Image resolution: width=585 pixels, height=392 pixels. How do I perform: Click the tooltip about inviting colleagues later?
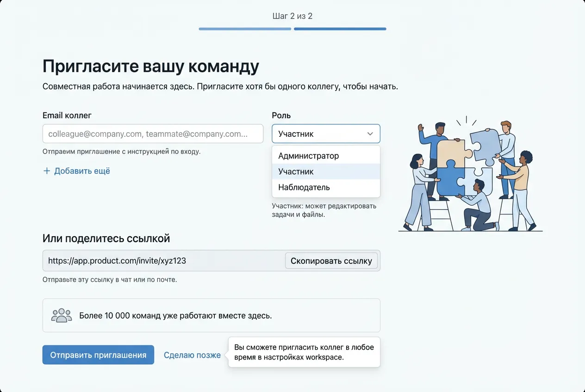[x=304, y=352]
